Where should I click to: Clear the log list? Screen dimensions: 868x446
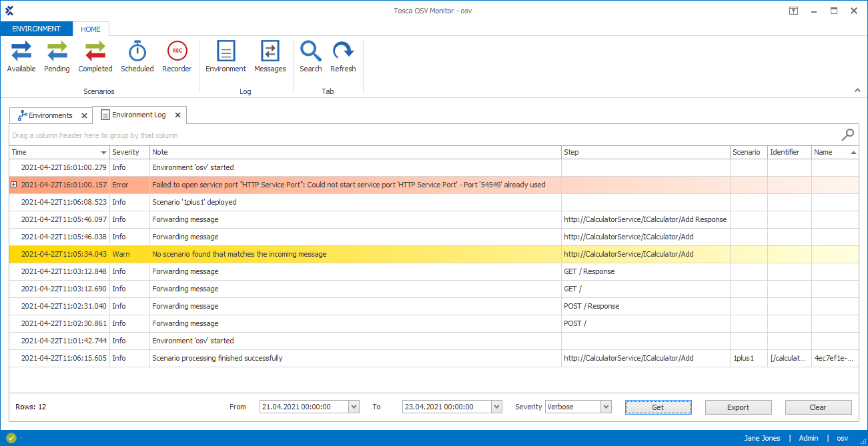pyautogui.click(x=818, y=407)
